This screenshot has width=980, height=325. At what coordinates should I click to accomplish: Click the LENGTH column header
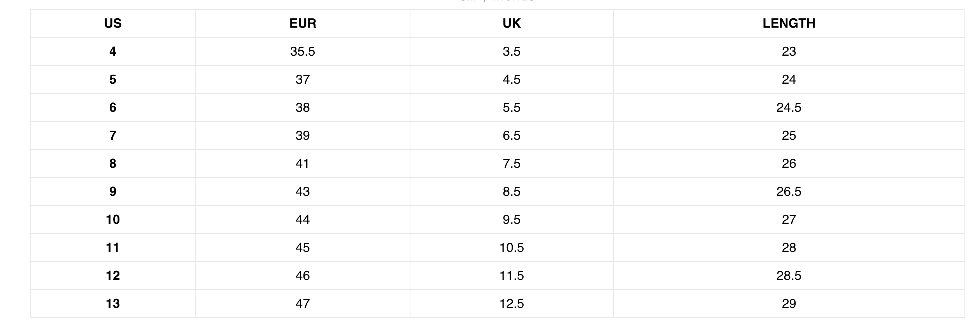[x=789, y=23]
